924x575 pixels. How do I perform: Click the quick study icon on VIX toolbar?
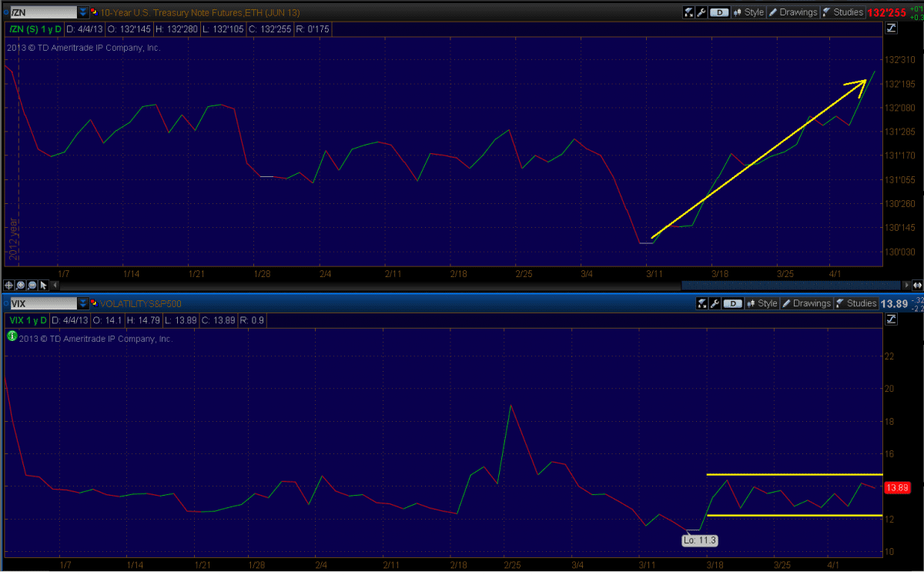pyautogui.click(x=702, y=303)
